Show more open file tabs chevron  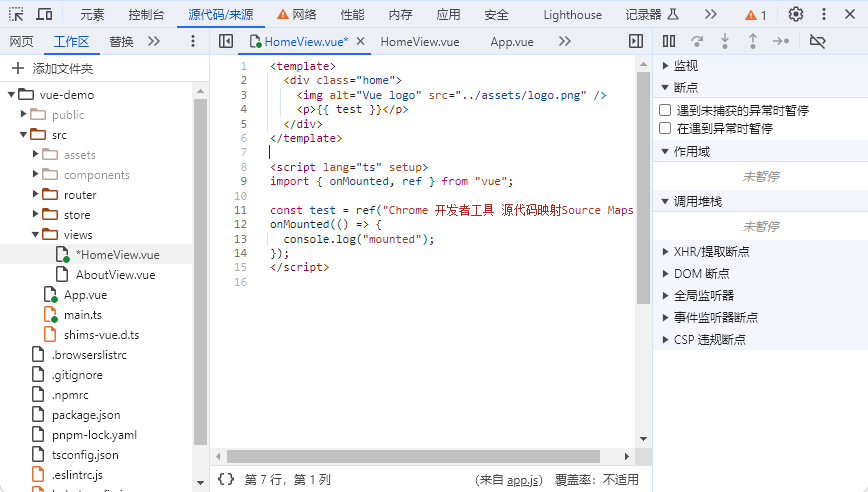click(565, 41)
